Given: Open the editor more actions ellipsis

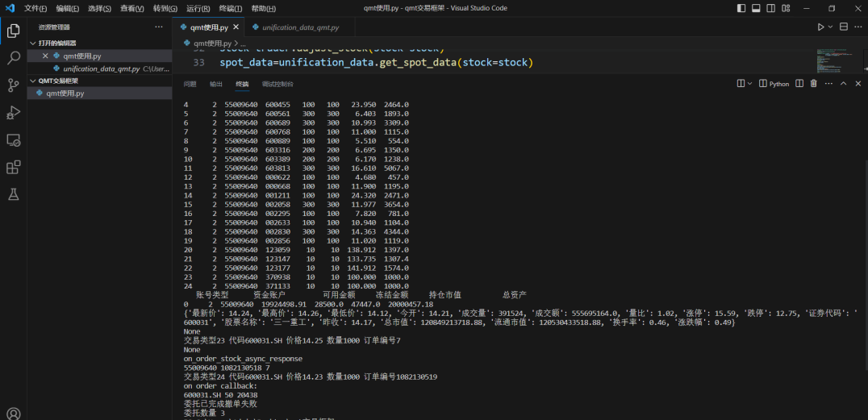Looking at the screenshot, I should click(x=859, y=27).
